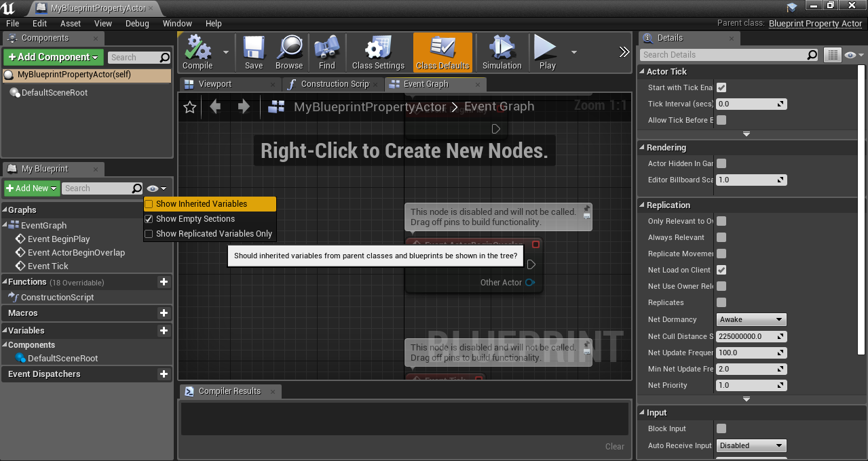Clear compiler results
The image size is (868, 461).
tap(615, 446)
